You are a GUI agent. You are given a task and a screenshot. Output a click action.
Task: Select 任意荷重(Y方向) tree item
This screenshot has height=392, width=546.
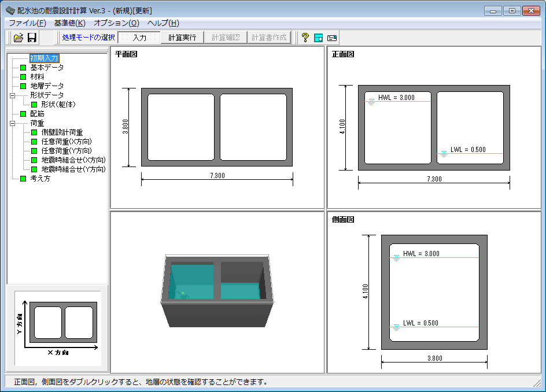coord(67,151)
